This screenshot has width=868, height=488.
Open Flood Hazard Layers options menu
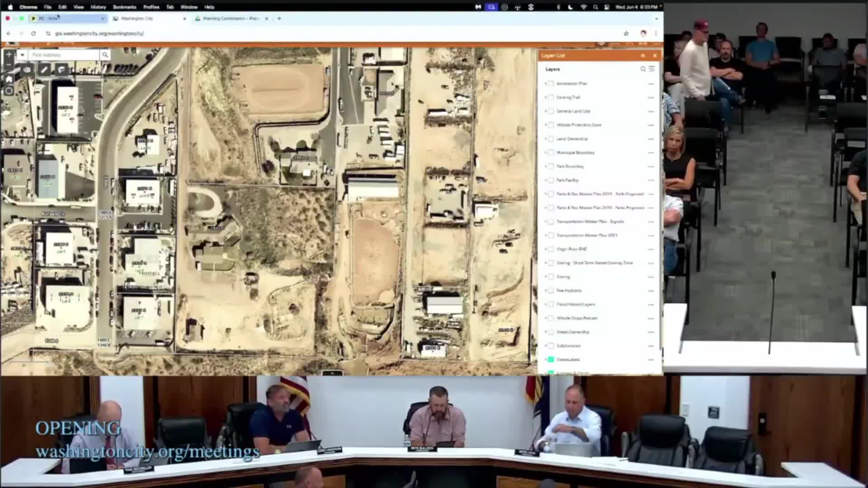(x=651, y=305)
